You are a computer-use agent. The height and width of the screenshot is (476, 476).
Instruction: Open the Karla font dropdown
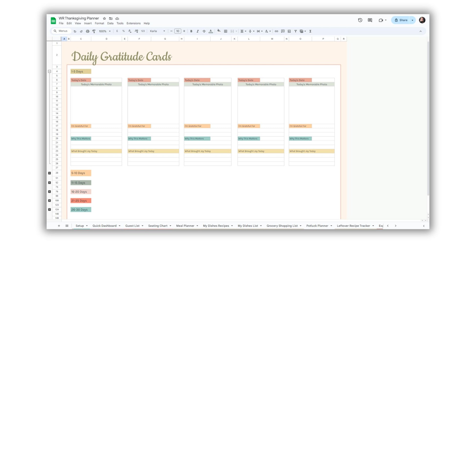158,31
